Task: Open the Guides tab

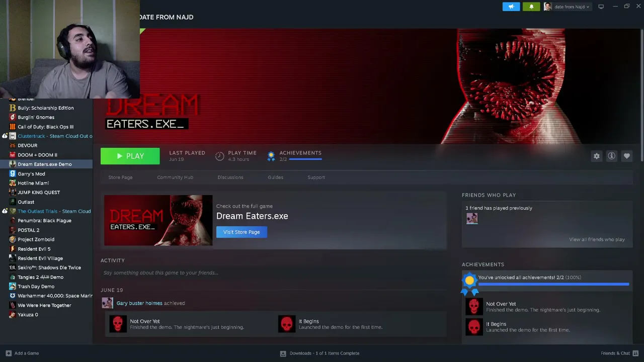Action: (x=275, y=177)
